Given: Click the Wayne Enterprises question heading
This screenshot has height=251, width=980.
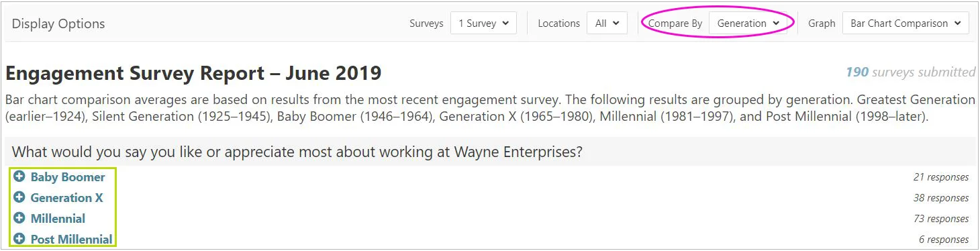Looking at the screenshot, I should coord(297,152).
